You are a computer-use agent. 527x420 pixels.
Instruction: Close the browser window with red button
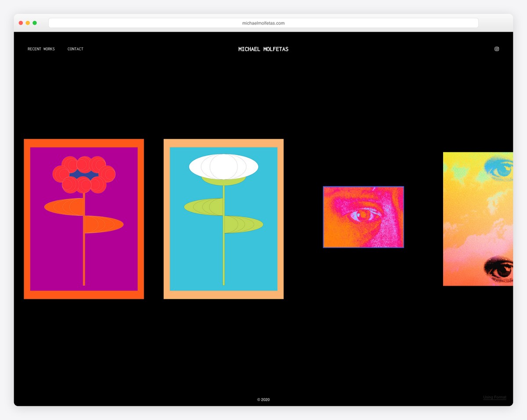[21, 23]
